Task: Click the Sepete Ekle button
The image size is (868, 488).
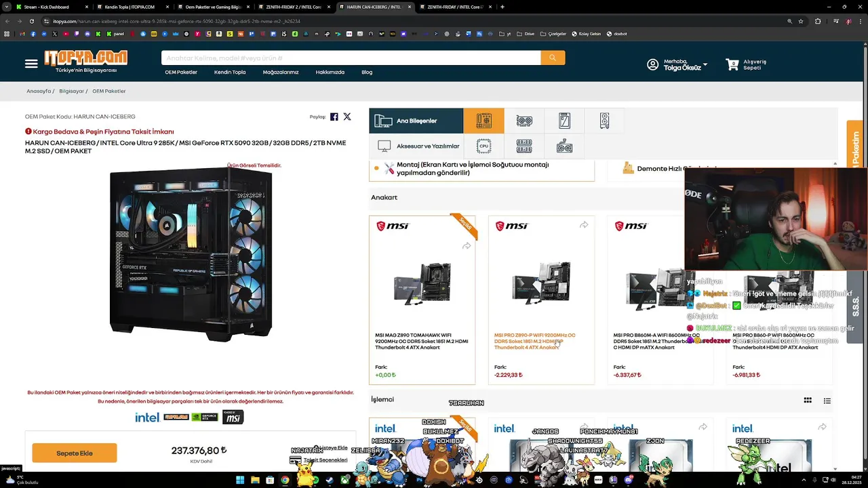Action: click(75, 453)
